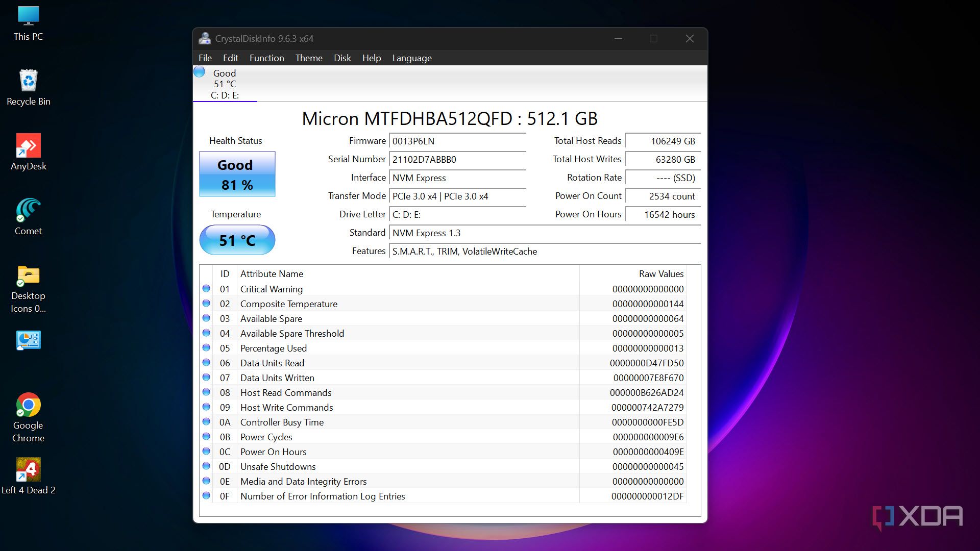Open the Help menu

click(372, 58)
